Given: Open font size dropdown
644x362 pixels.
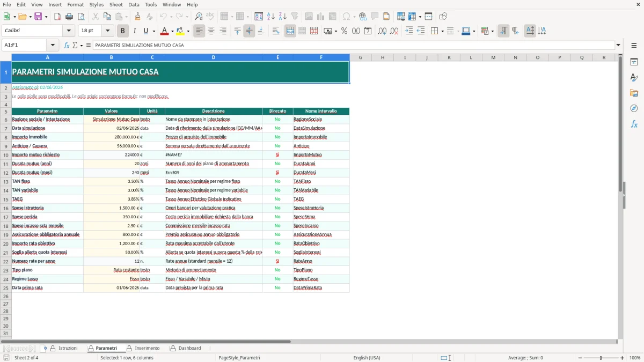Looking at the screenshot, I should (x=107, y=31).
